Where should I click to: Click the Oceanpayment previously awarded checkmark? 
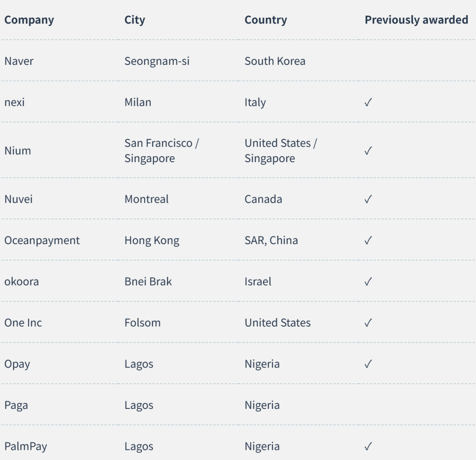click(368, 241)
